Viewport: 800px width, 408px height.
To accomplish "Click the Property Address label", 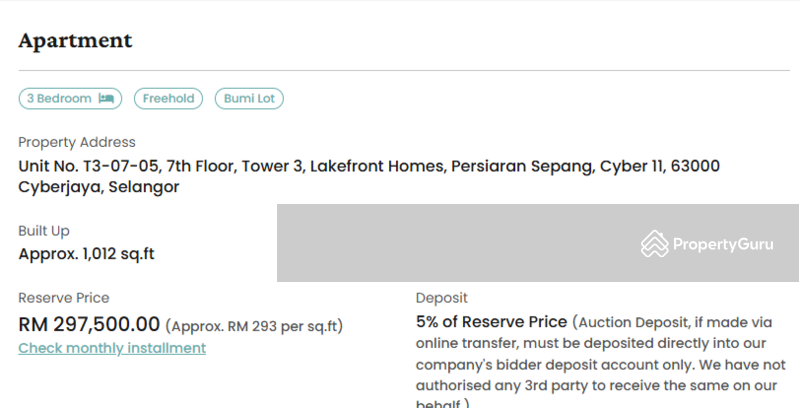I will (x=77, y=142).
